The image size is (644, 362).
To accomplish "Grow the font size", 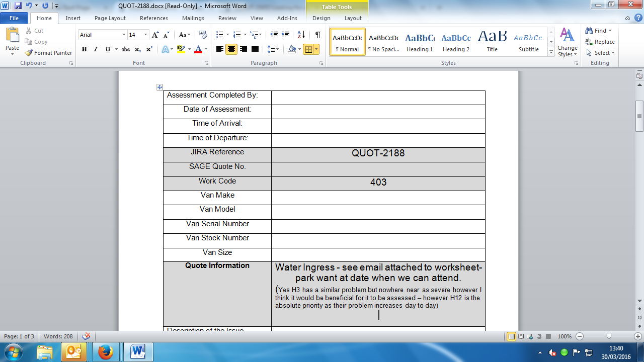I will (x=155, y=35).
